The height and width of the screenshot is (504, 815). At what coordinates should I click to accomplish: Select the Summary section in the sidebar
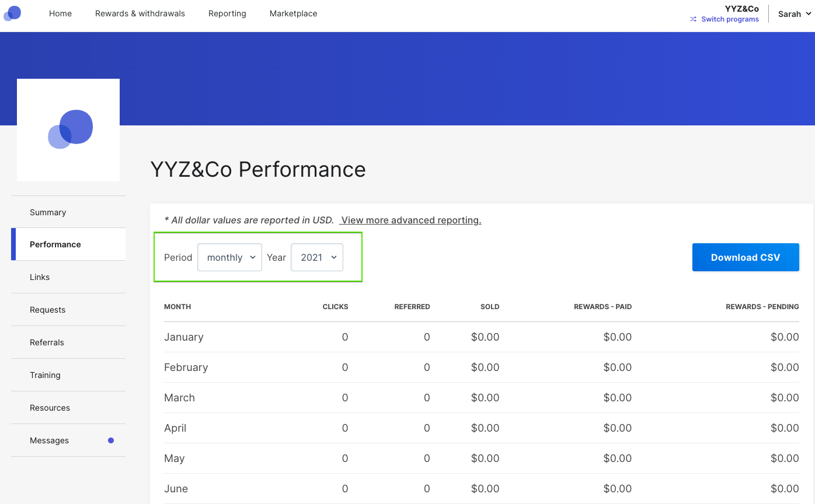[47, 212]
